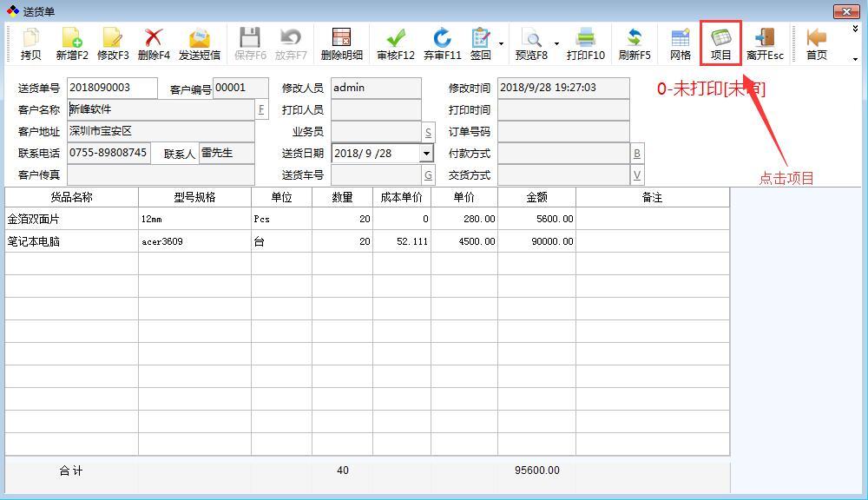Click the 修改时间 field
This screenshot has height=500, width=868.
[563, 88]
